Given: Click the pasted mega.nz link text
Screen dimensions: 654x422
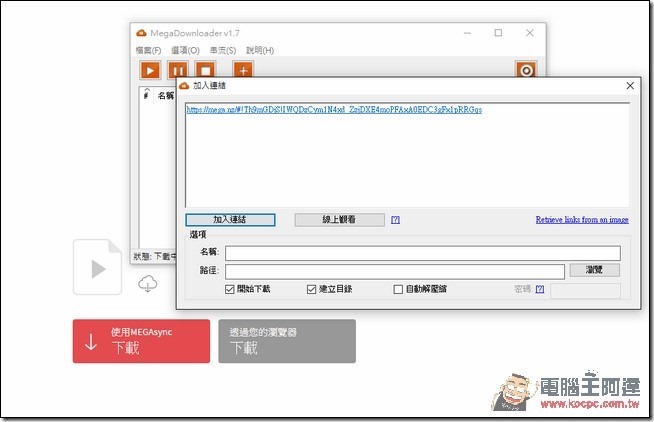Looking at the screenshot, I should coord(334,110).
